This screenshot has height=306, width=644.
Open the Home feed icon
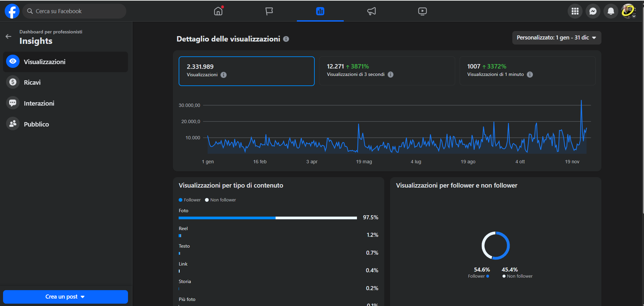[218, 11]
